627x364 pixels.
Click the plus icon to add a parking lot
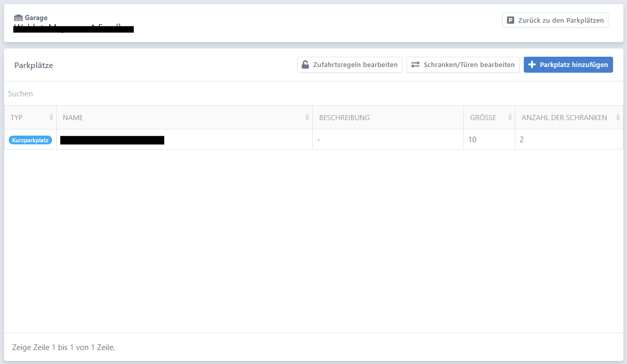pos(533,65)
